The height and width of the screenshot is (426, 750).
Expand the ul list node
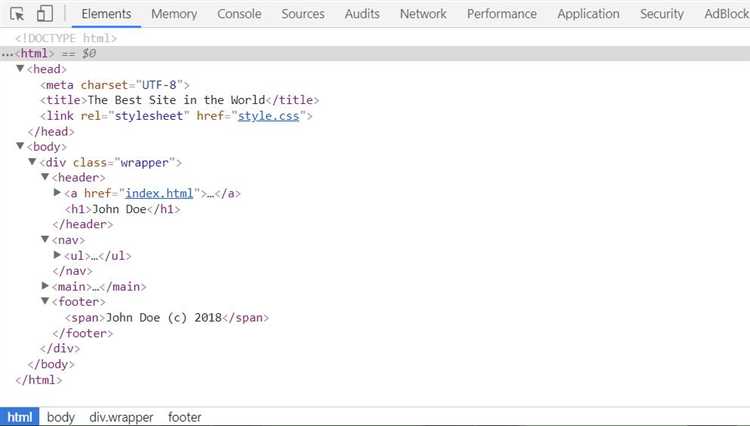57,256
